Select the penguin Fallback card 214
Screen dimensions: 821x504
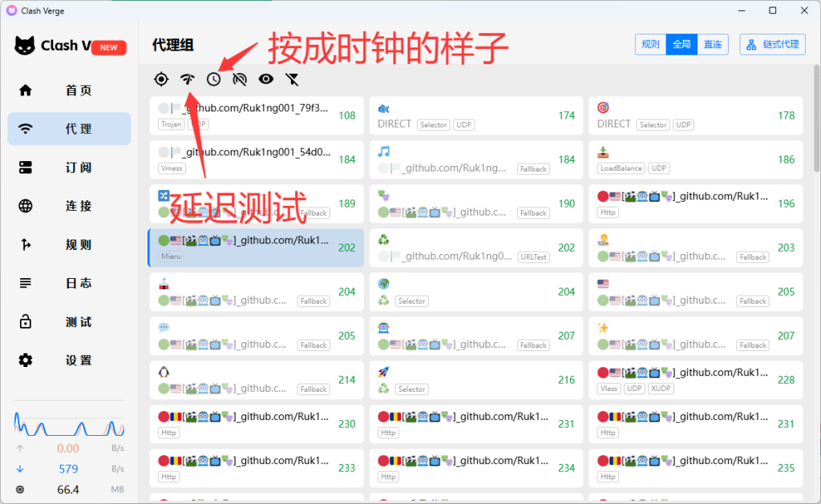point(256,380)
